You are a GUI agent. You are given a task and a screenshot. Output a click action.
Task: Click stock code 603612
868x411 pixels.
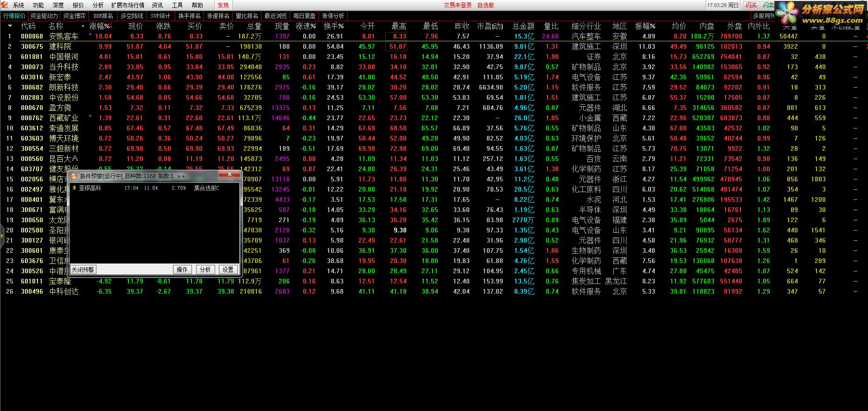click(x=32, y=128)
